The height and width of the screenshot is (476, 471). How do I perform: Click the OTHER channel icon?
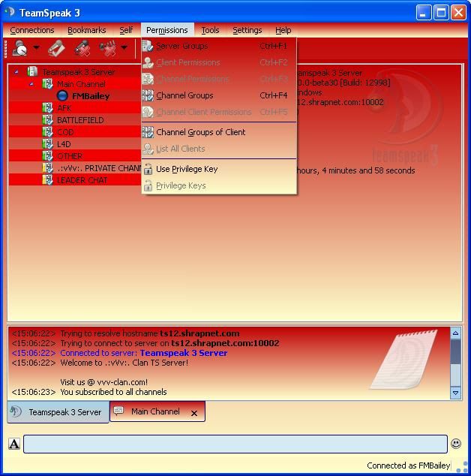tap(47, 155)
